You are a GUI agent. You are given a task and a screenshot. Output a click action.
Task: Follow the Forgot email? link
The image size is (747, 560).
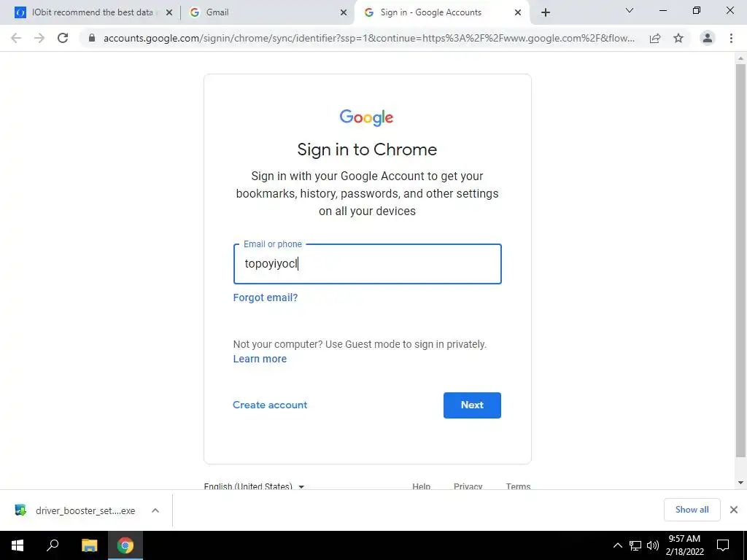coord(266,297)
